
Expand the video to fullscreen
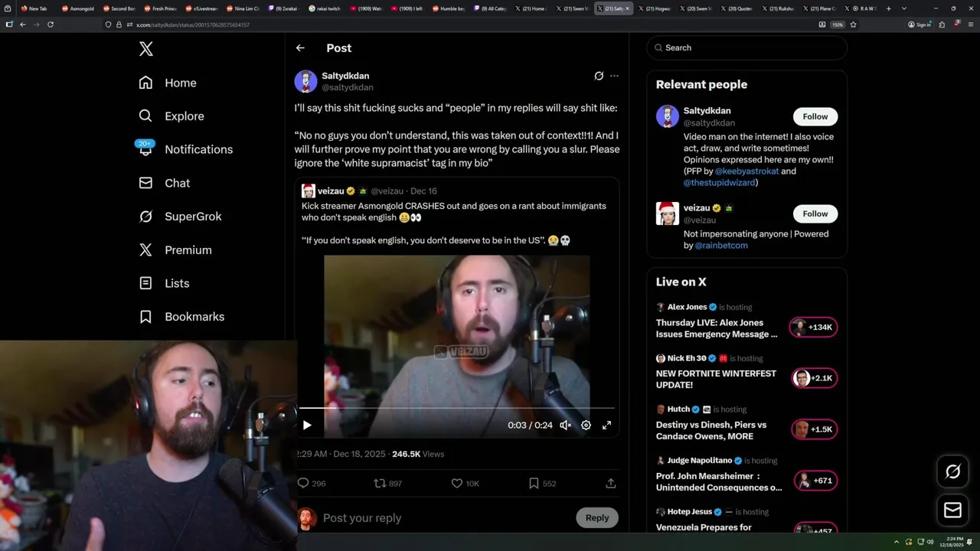(x=606, y=425)
